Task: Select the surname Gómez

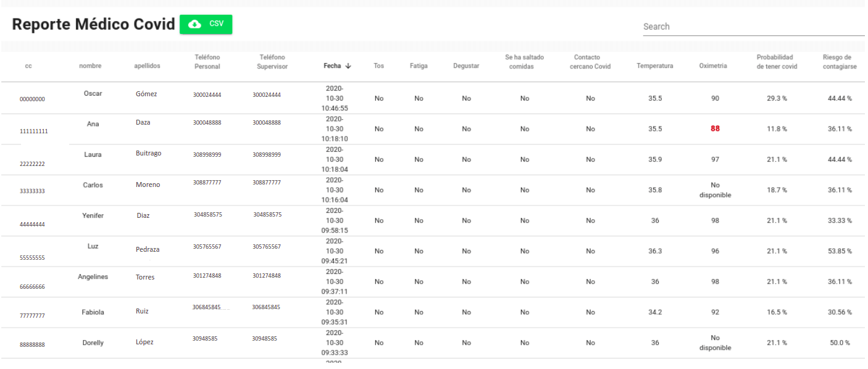Action: pos(146,94)
